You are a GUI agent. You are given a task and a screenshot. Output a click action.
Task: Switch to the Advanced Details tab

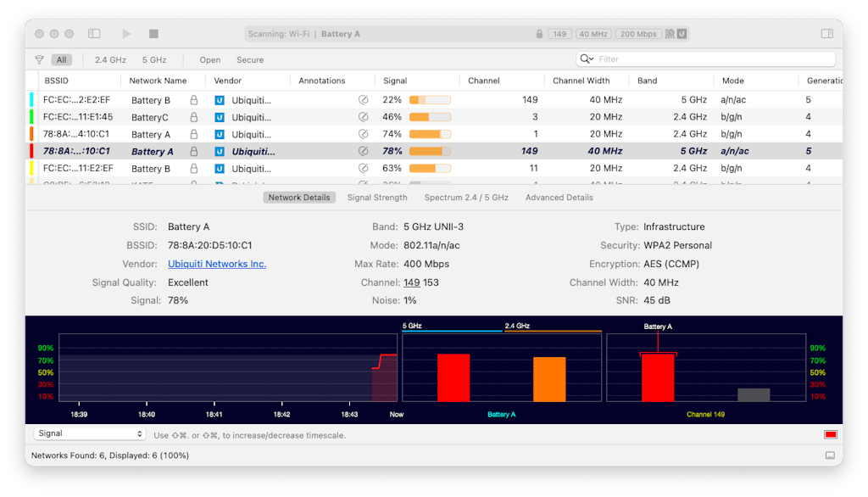click(x=559, y=198)
